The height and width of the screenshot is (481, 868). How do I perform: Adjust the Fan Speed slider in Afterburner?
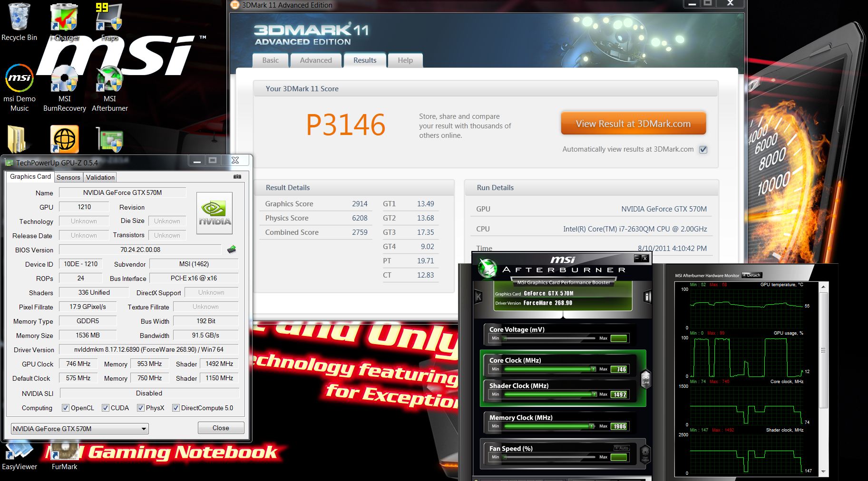pyautogui.click(x=549, y=457)
